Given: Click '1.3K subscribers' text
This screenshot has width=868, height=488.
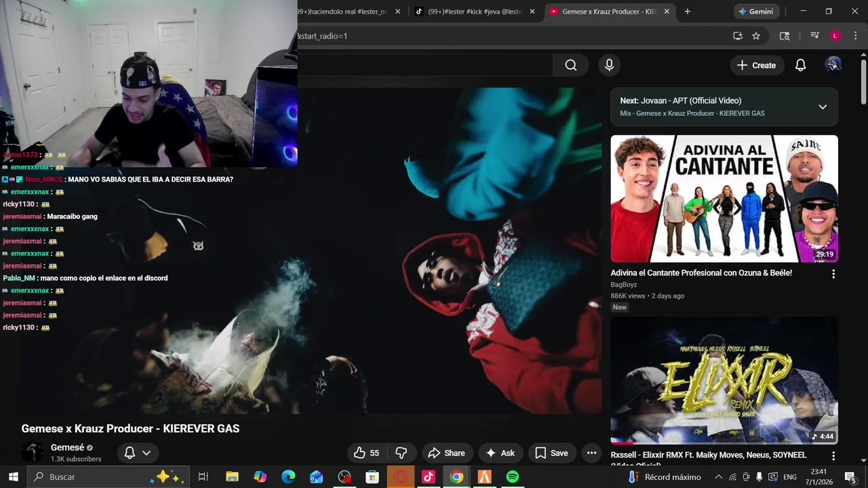Looking at the screenshot, I should click(76, 459).
